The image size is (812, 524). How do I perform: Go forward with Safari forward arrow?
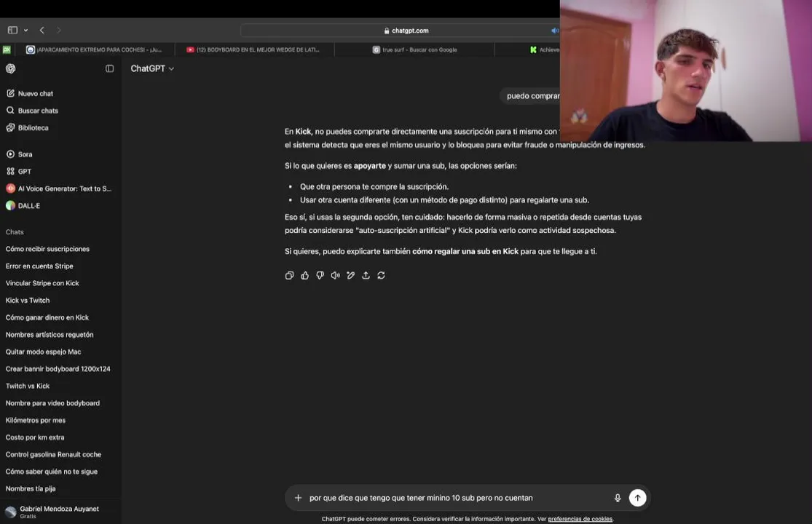point(58,30)
